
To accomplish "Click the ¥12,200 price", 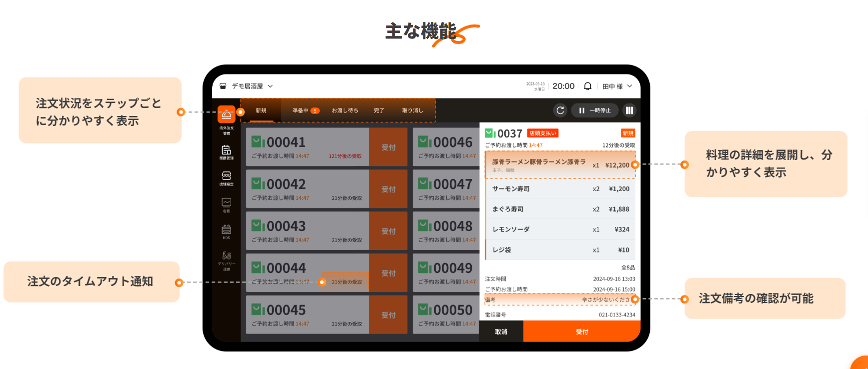I will click(617, 165).
